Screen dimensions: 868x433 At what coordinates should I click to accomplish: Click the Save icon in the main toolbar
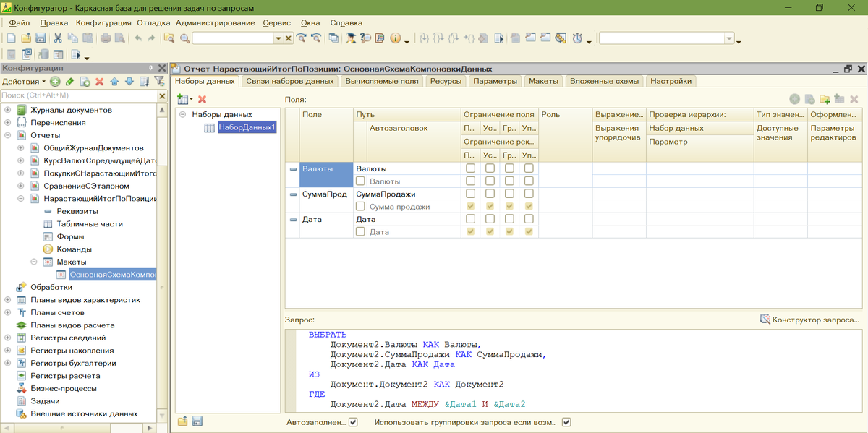point(41,38)
